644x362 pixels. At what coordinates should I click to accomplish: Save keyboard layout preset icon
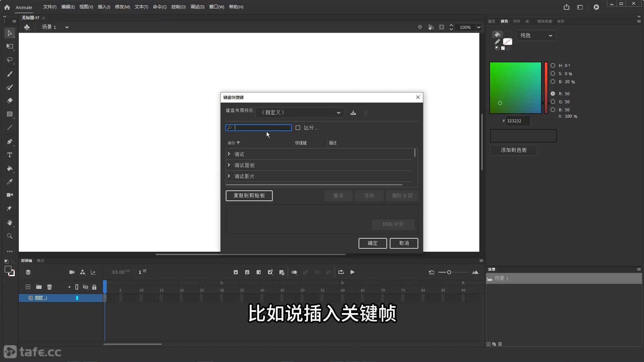click(x=353, y=113)
